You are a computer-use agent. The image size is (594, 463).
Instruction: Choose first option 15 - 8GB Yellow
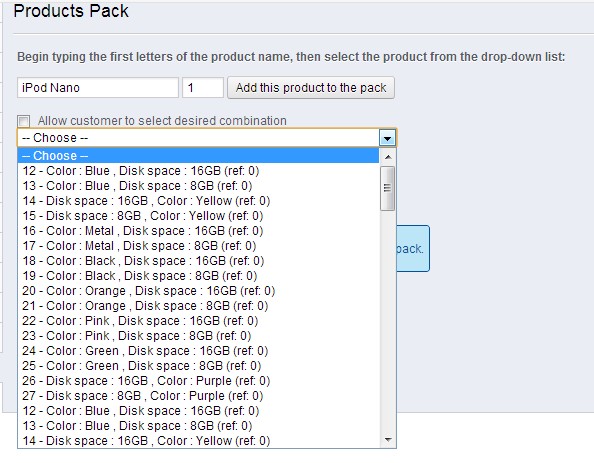click(x=198, y=216)
